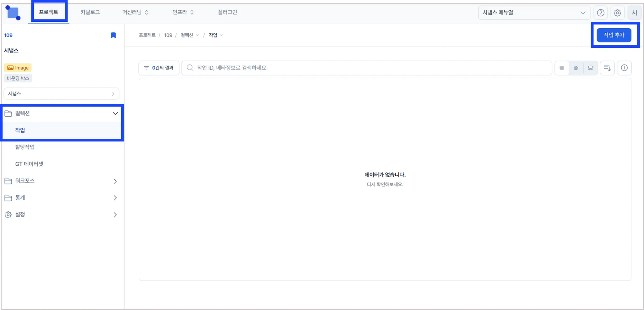Image resolution: width=644 pixels, height=310 pixels.
Task: Click the 바운딩 박스 tag badge
Action: pyautogui.click(x=18, y=78)
